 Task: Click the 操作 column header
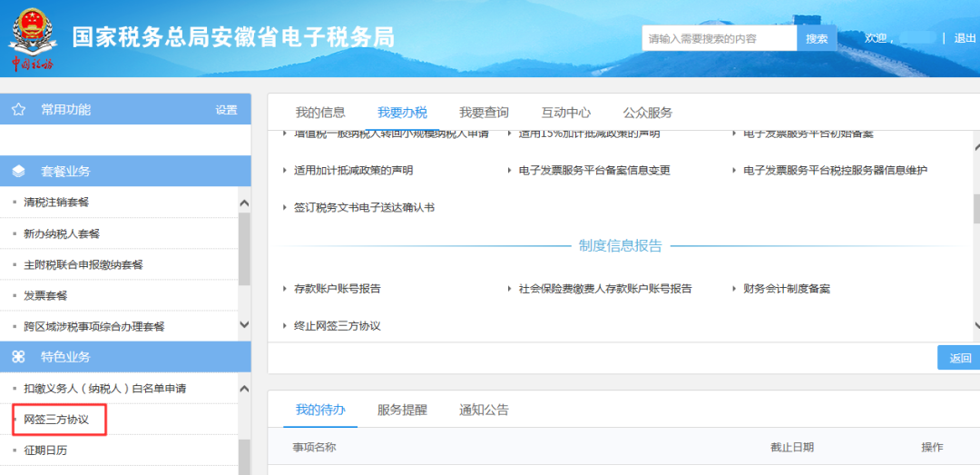(932, 448)
